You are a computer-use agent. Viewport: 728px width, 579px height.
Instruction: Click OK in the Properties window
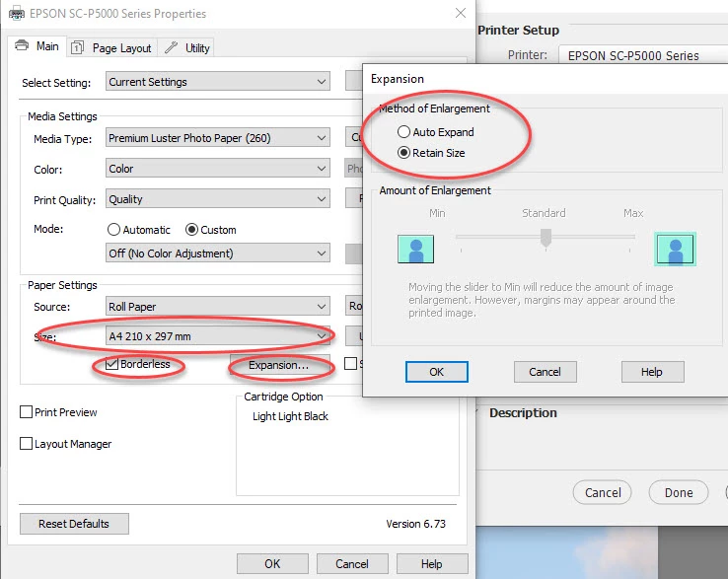click(272, 563)
